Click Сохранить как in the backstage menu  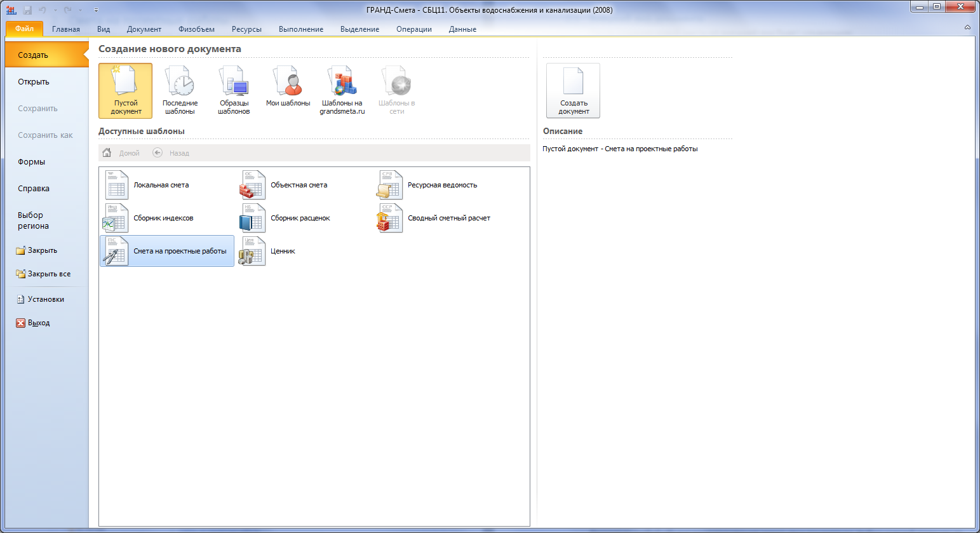[46, 135]
